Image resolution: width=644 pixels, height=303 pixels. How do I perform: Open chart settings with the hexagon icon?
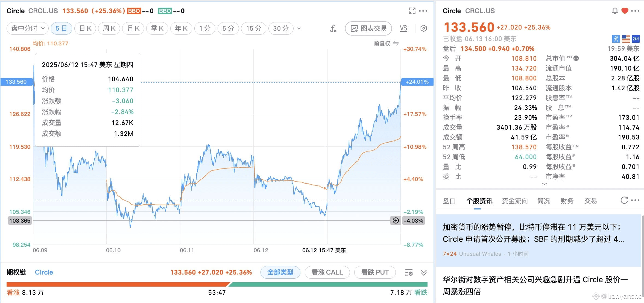tap(424, 28)
